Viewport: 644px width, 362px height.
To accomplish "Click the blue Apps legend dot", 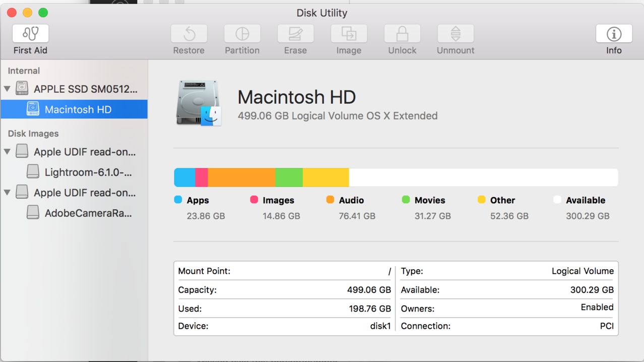I will (x=178, y=200).
